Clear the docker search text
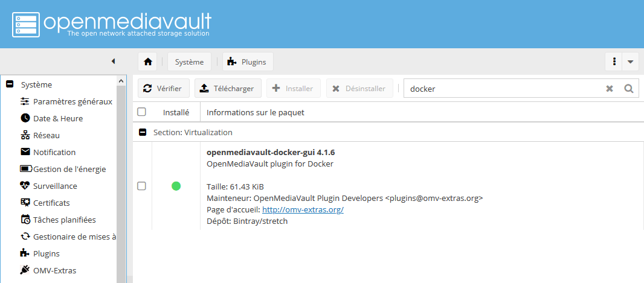 pyautogui.click(x=610, y=89)
